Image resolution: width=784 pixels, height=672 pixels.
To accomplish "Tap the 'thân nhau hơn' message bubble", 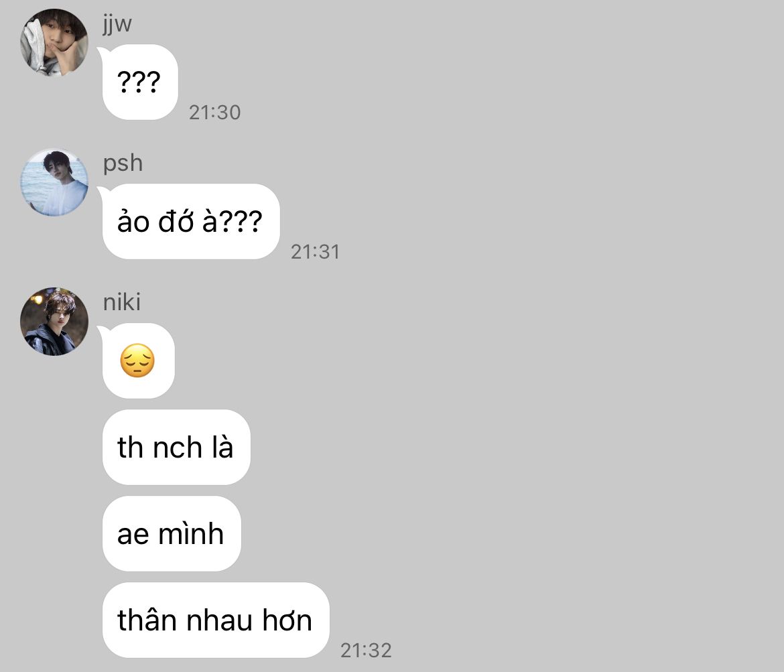I will click(216, 620).
